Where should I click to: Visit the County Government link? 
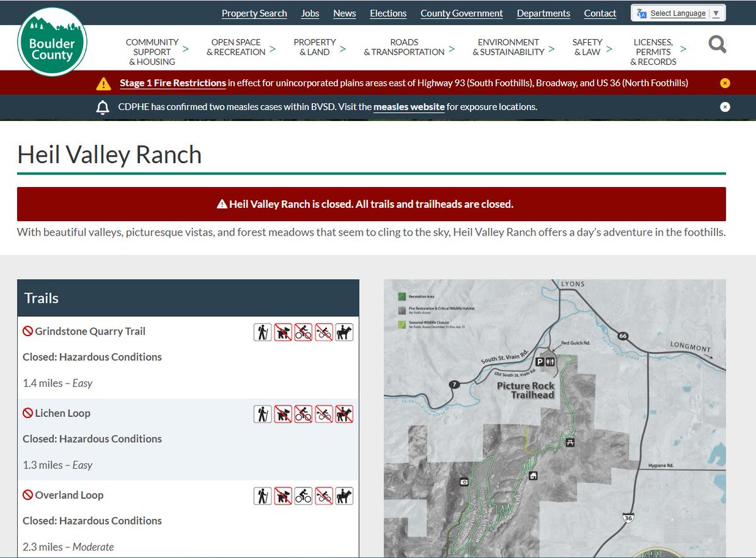click(462, 13)
